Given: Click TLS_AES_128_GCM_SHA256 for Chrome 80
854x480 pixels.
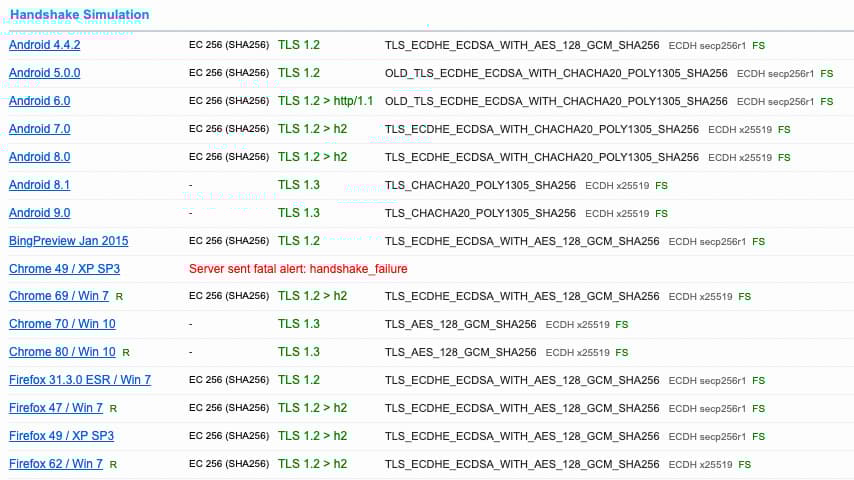Looking at the screenshot, I should (x=461, y=353).
